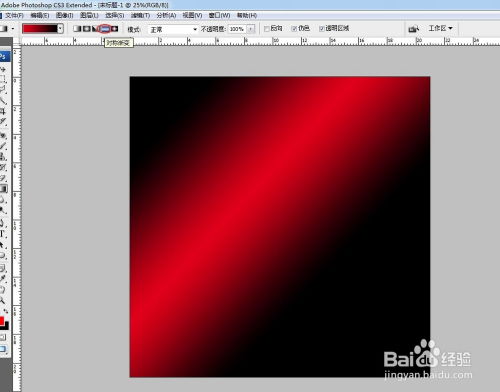Toggle the 仿色 (Dither) checkbox

coord(294,29)
